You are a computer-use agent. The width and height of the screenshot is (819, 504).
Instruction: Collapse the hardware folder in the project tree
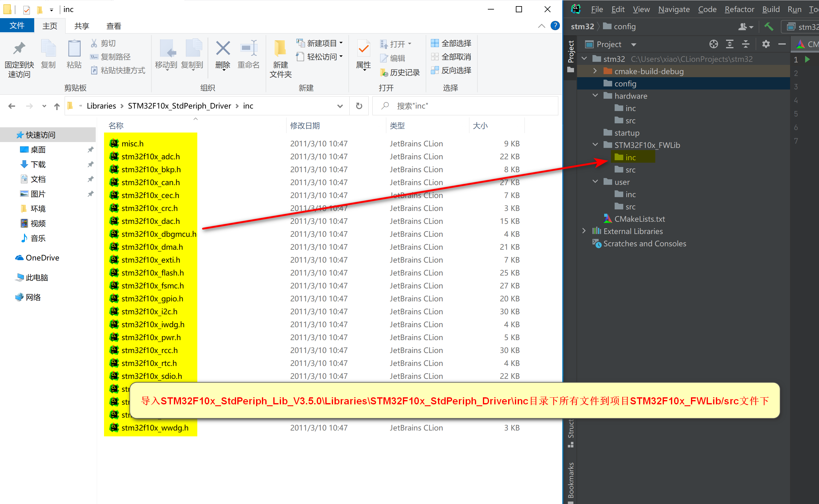(x=595, y=96)
